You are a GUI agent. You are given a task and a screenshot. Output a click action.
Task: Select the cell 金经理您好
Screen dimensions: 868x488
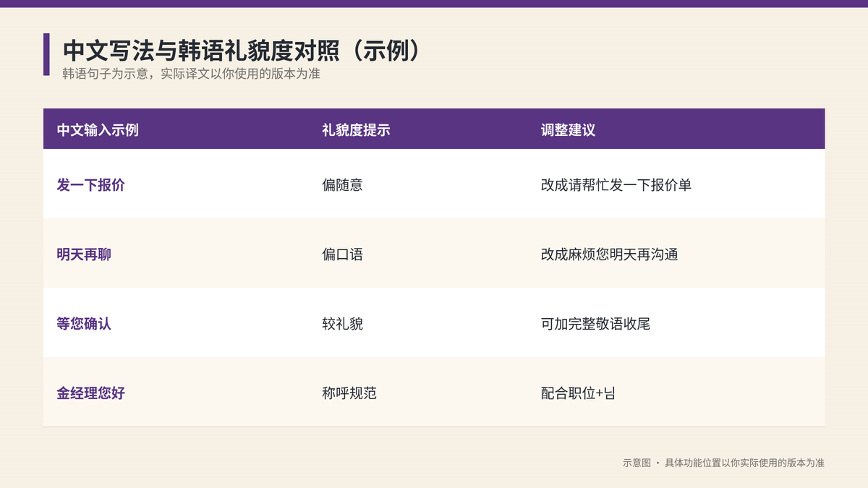91,393
